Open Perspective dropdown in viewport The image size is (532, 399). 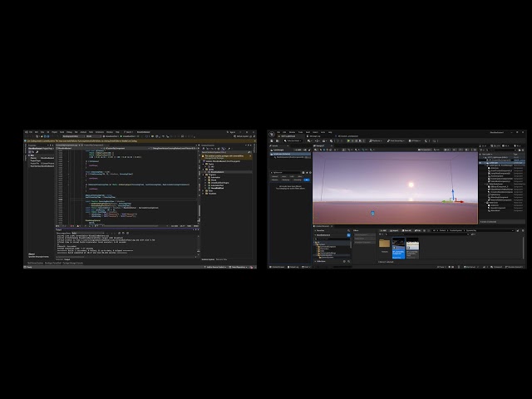click(425, 150)
